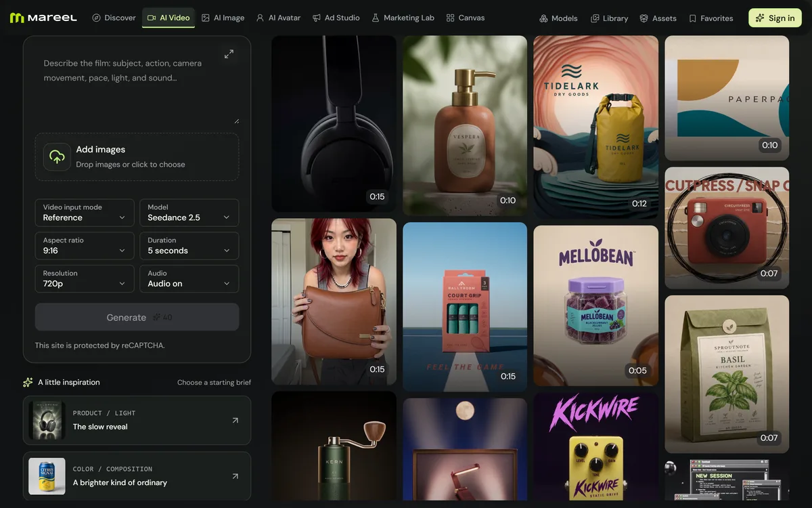Click the Generate button
Screen dimensions: 812x508
(x=137, y=317)
